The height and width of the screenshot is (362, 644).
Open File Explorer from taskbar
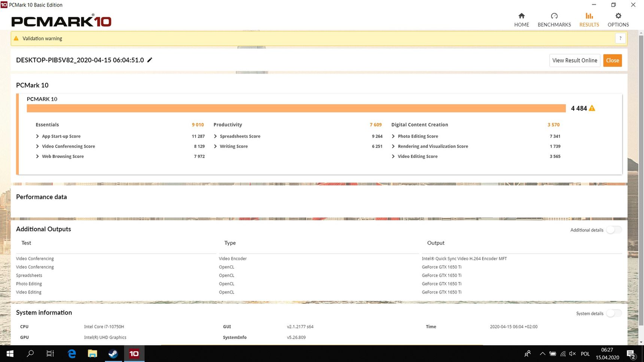(92, 353)
